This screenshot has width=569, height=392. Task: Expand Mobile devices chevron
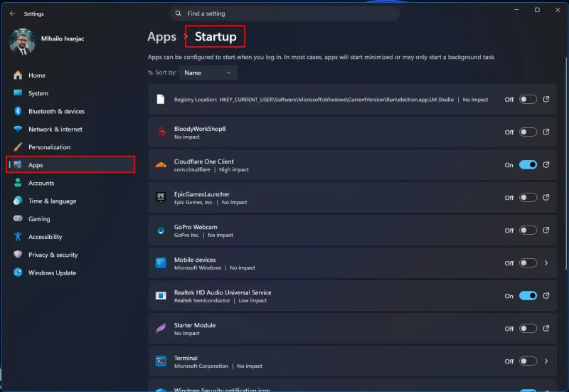tap(546, 263)
